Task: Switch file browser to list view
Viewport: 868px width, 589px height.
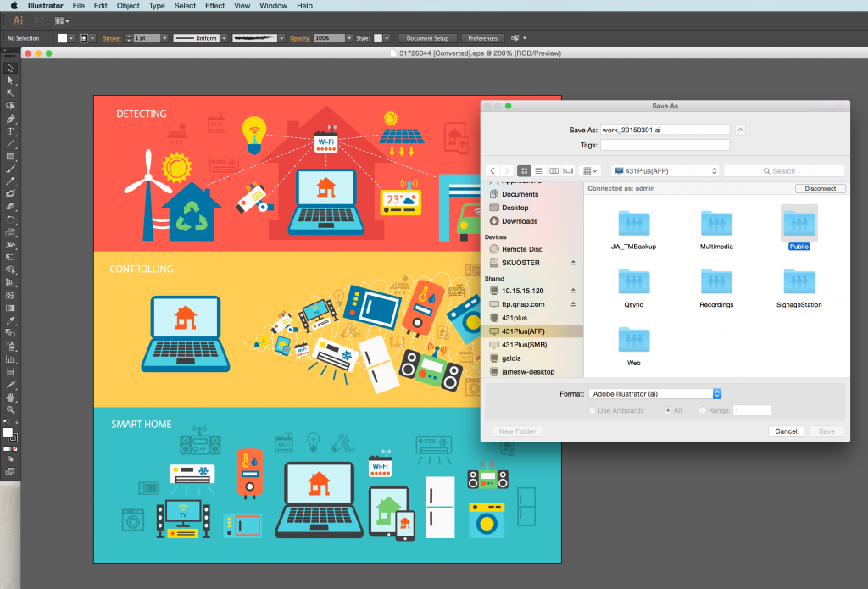Action: [x=539, y=171]
